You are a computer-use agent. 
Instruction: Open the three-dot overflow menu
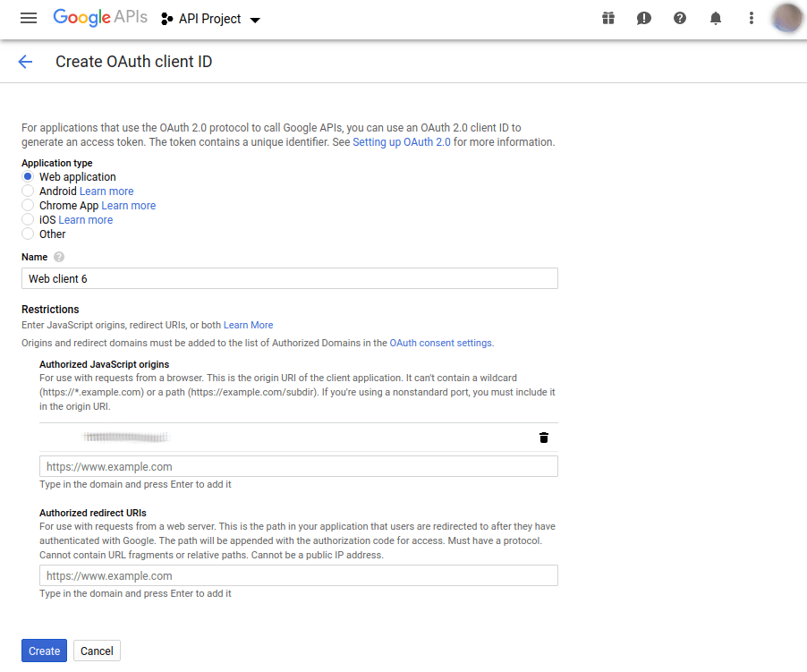point(751,18)
